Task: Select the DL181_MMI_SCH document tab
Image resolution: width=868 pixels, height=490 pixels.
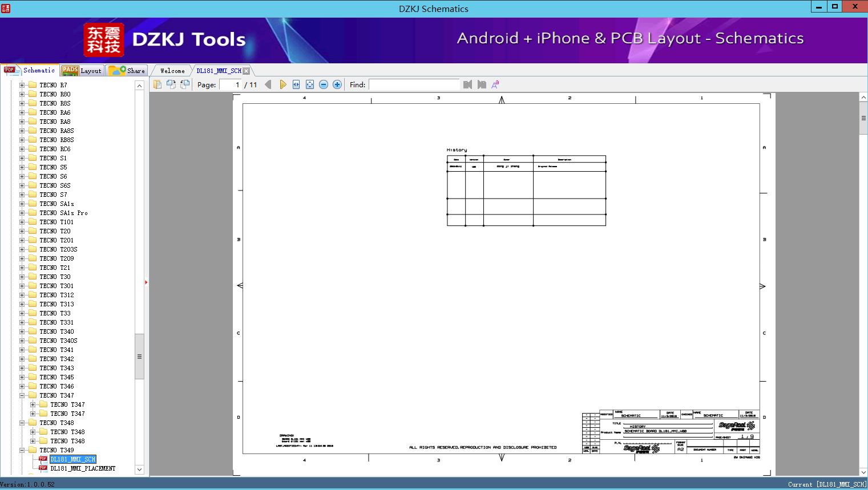Action: click(x=219, y=71)
